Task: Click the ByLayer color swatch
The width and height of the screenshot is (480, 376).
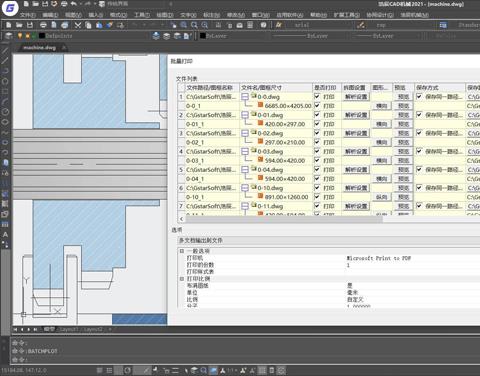Action: (x=203, y=36)
